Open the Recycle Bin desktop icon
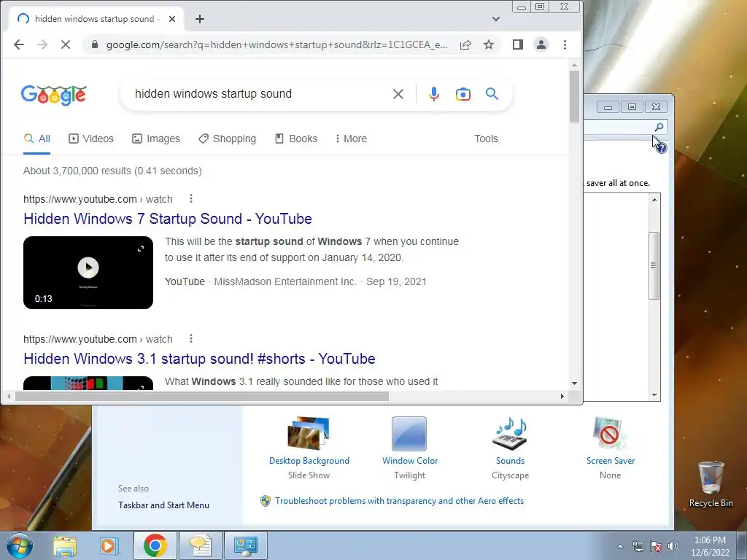This screenshot has height=560, width=747. [711, 484]
